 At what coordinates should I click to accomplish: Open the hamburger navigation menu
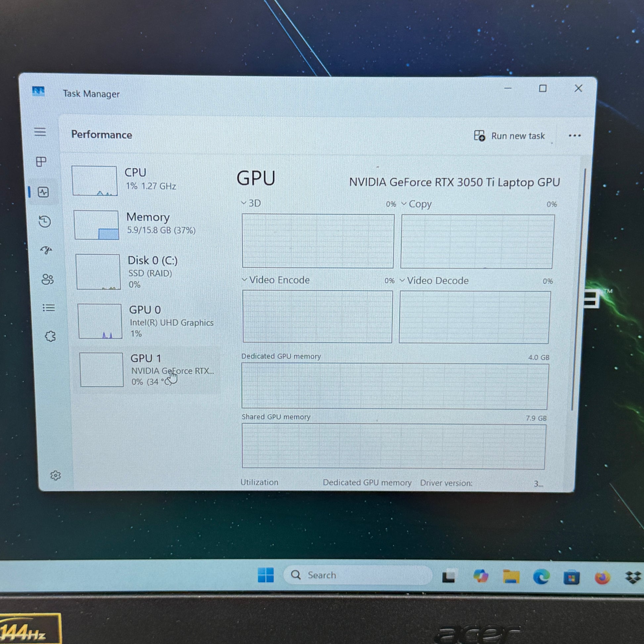40,132
